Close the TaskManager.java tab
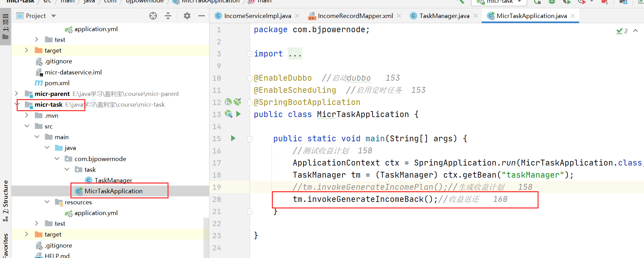Screen dimensions: 644x258 coord(475,16)
